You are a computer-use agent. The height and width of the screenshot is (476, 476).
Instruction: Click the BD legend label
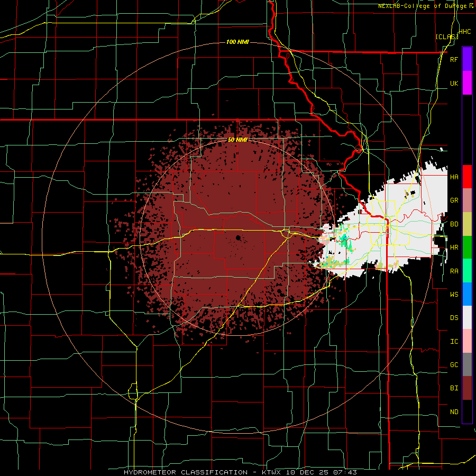[x=454, y=224]
